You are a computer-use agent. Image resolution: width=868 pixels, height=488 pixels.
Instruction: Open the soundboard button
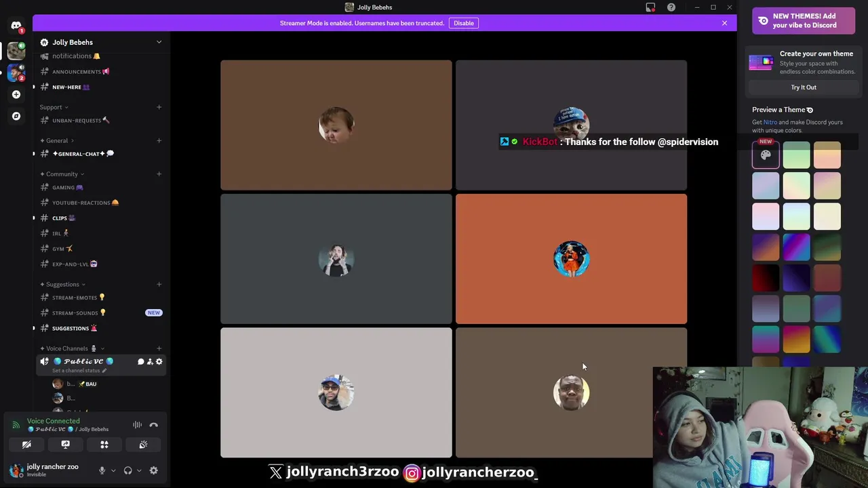pos(143,445)
